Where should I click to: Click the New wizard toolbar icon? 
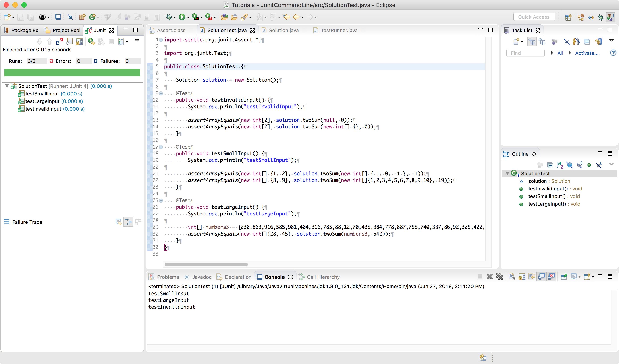7,17
